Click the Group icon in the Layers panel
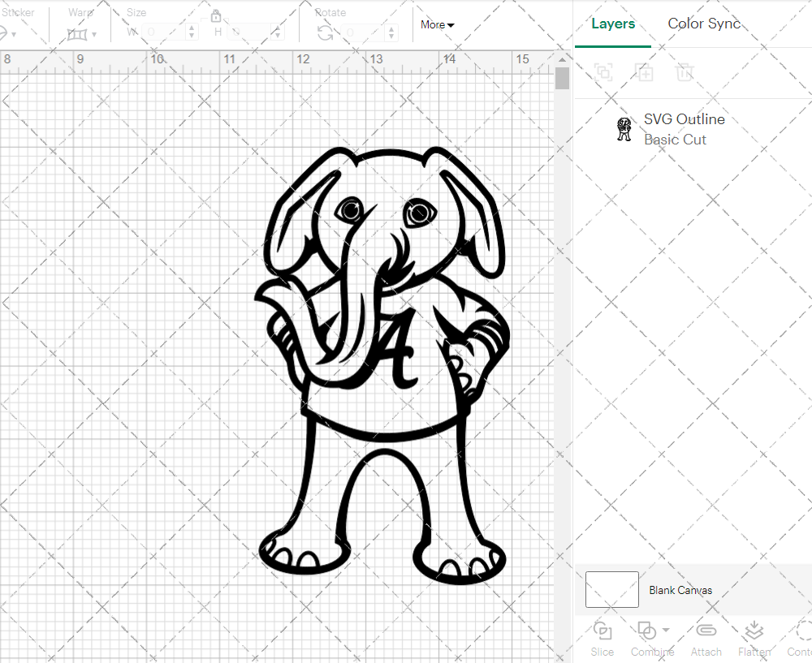The width and height of the screenshot is (812, 663). tap(603, 72)
